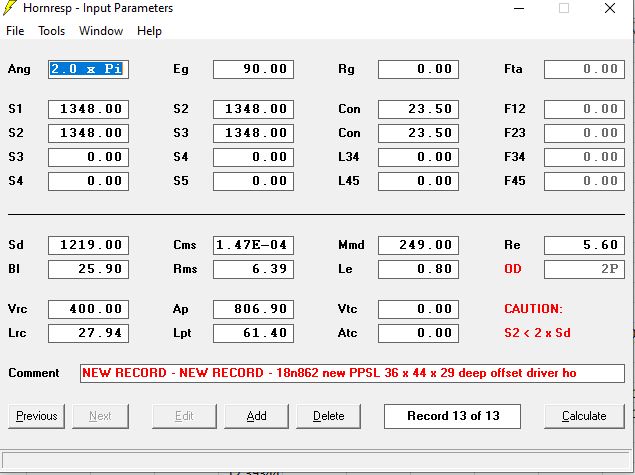The image size is (635, 475).
Task: Click the S2 field in the F12 row
Action: click(254, 109)
